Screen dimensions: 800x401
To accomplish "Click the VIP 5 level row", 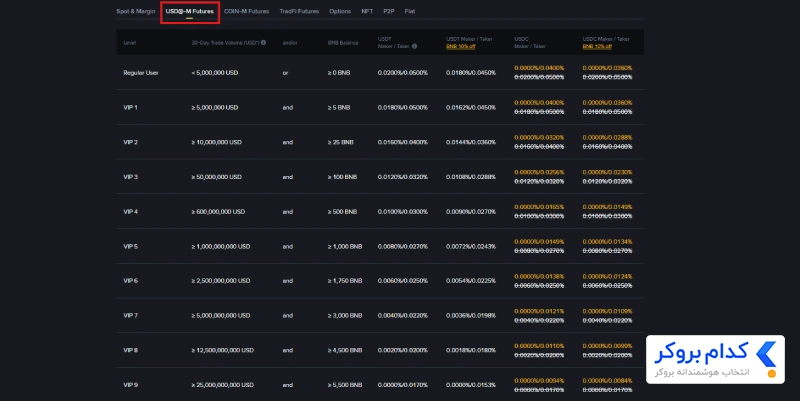I will [x=380, y=246].
